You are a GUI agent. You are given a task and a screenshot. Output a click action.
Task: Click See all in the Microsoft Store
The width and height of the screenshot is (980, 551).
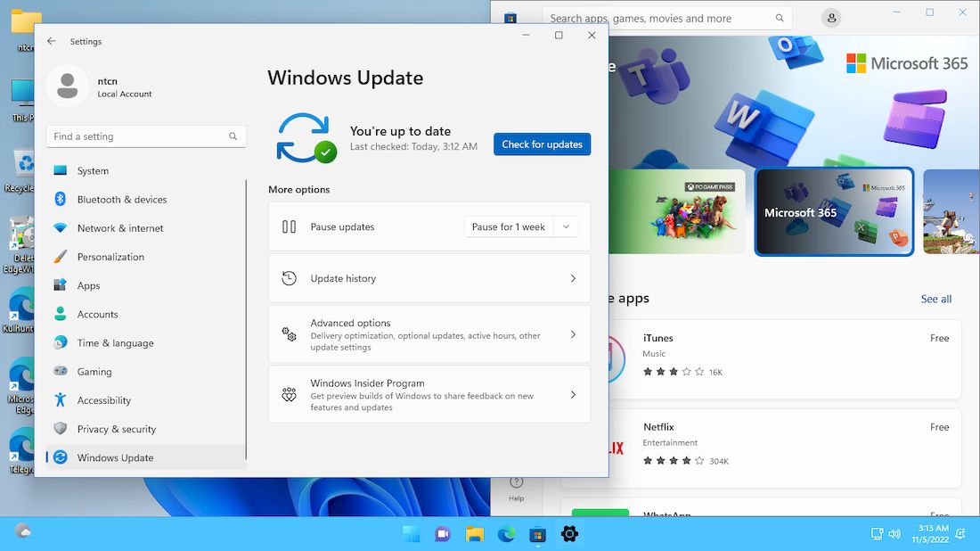(935, 299)
